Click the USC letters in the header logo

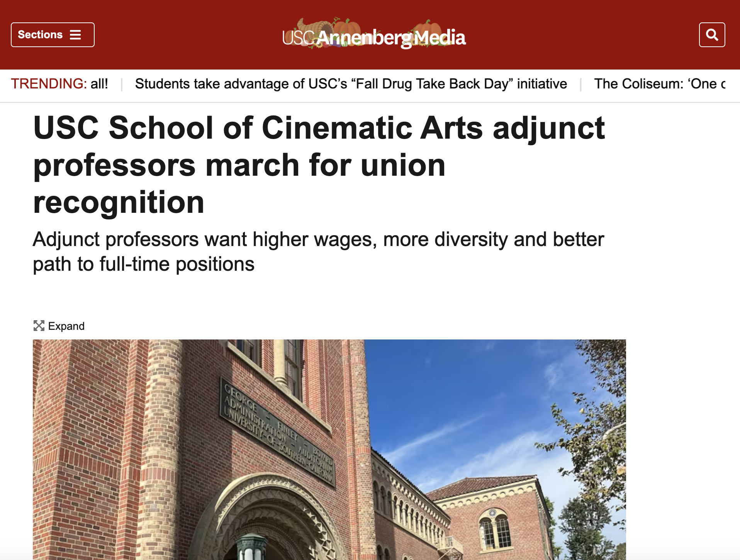tap(299, 38)
